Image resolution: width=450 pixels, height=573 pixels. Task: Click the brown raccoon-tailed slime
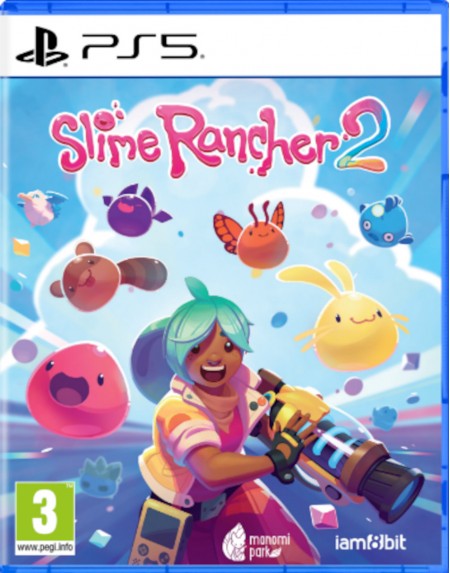[107, 277]
